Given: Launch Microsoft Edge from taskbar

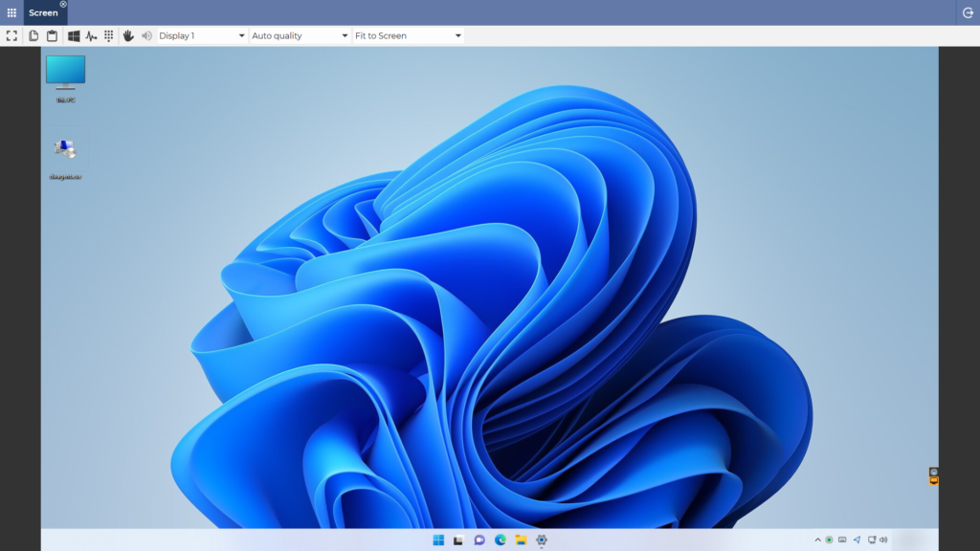Looking at the screenshot, I should coord(500,540).
